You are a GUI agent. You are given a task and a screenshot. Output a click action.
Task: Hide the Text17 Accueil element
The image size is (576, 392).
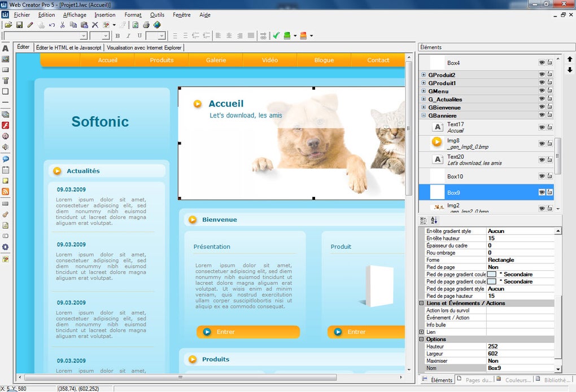[542, 127]
